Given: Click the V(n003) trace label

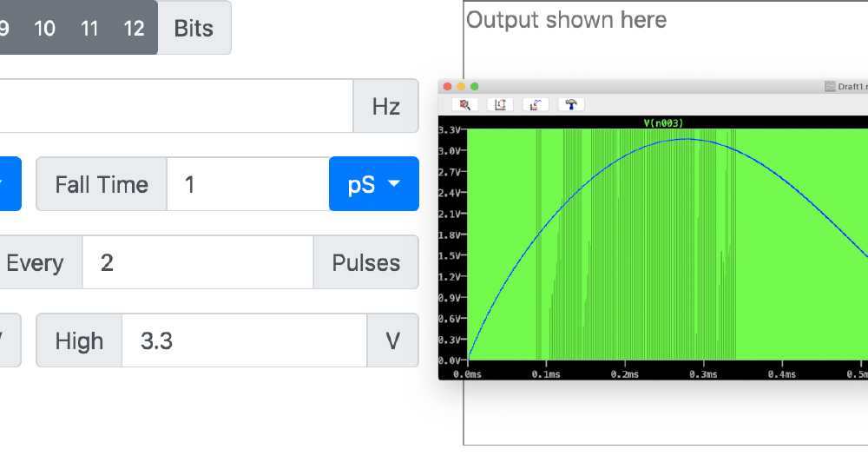Looking at the screenshot, I should pyautogui.click(x=663, y=122).
